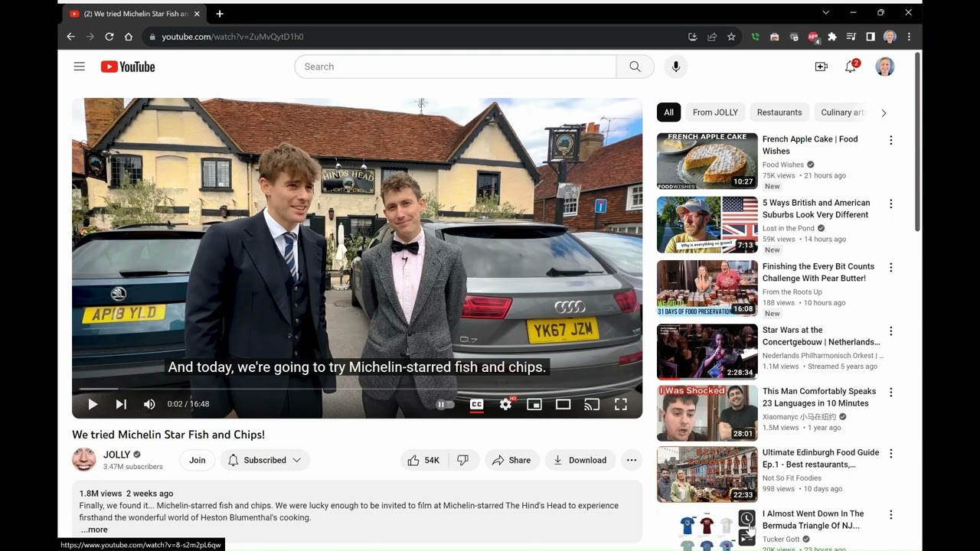Toggle the autoplay switch in player
Viewport: 980px width, 551px height.
pos(446,404)
